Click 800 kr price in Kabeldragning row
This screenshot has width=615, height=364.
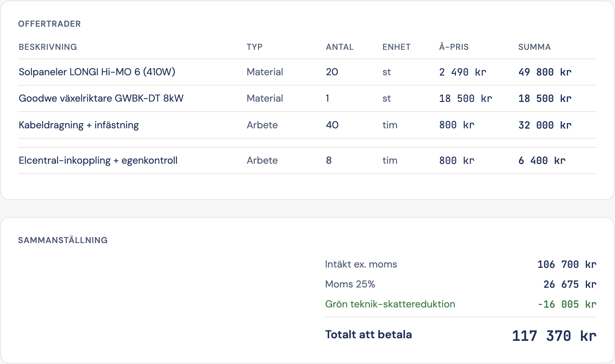(457, 125)
